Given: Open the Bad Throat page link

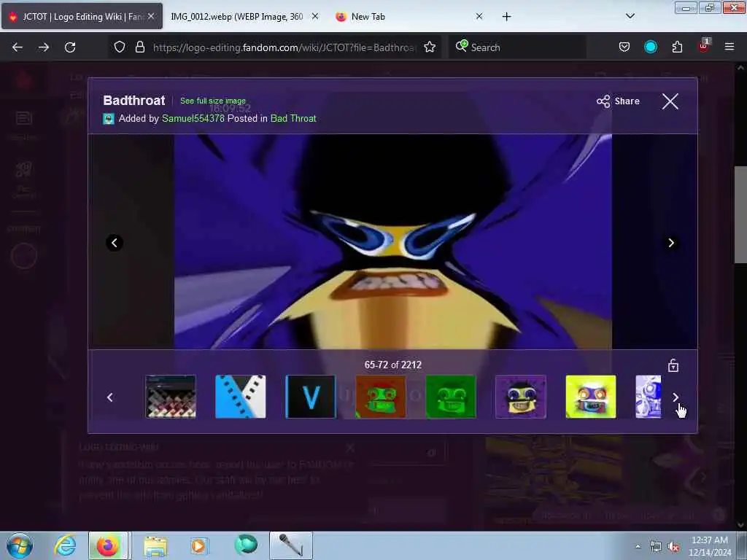Looking at the screenshot, I should click(293, 119).
